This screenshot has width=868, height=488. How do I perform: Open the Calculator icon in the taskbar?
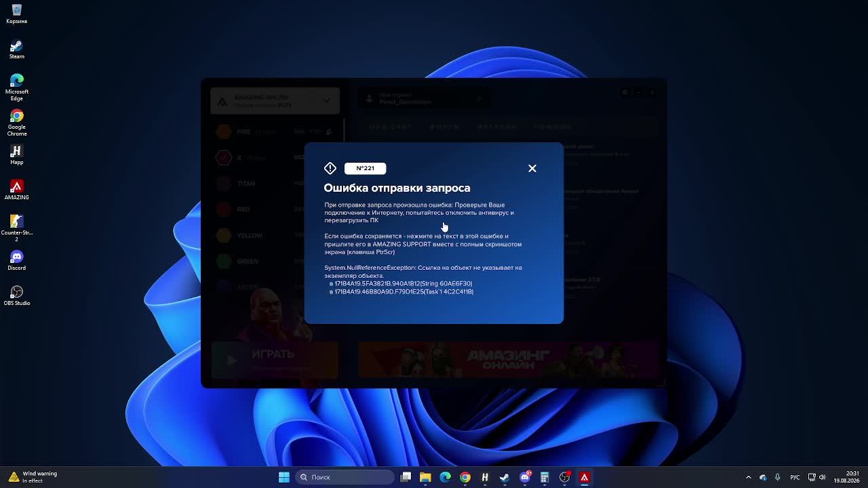click(x=545, y=477)
